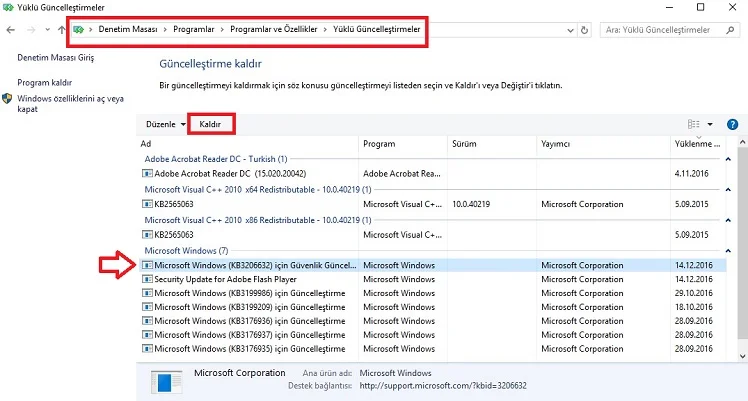The width and height of the screenshot is (748, 401).
Task: Click the Microsoft Windows (7) group header
Action: click(x=186, y=250)
